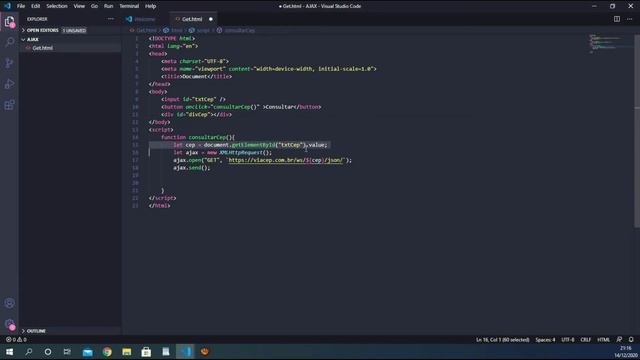
Task: Click the VS Code logo in title bar
Action: pyautogui.click(x=7, y=6)
